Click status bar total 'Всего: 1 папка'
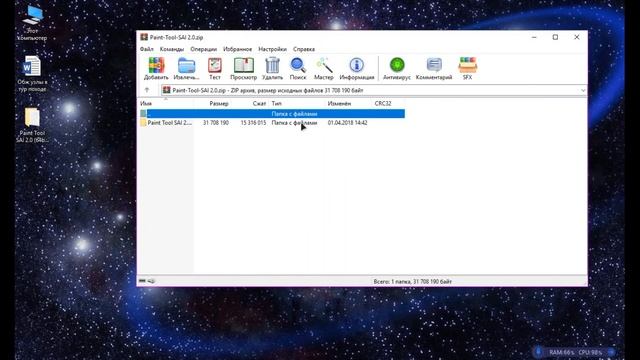The width and height of the screenshot is (640, 360). click(x=412, y=281)
